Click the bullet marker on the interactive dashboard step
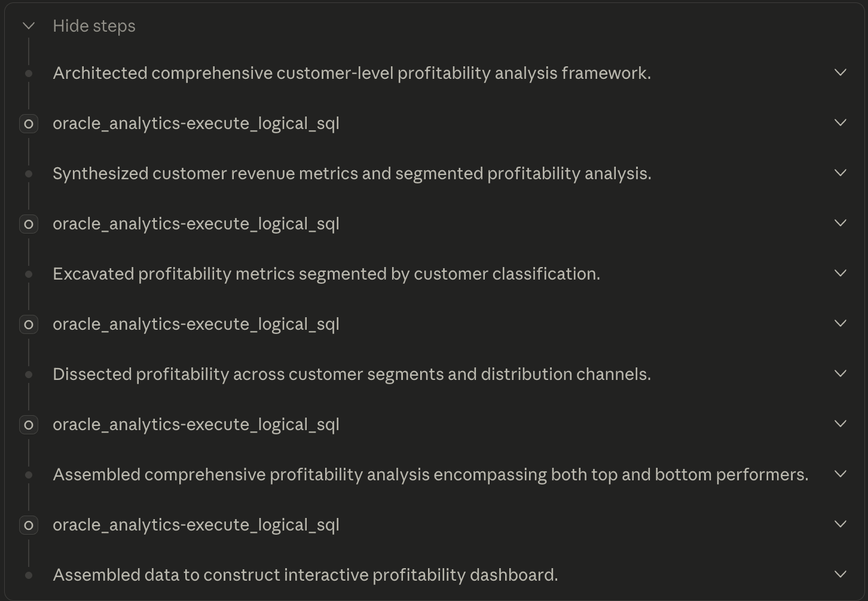868x601 pixels. (28, 575)
